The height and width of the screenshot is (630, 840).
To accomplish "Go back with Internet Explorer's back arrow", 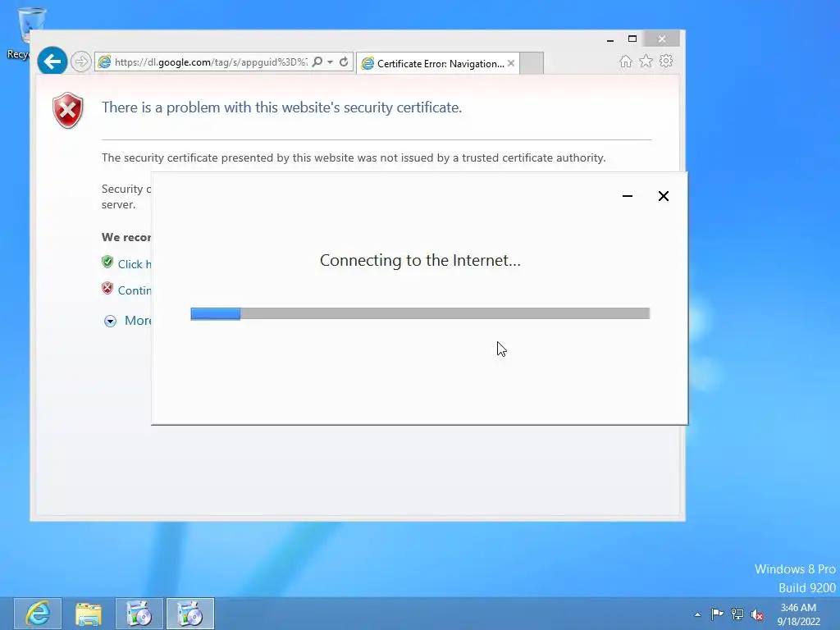I will tap(52, 62).
